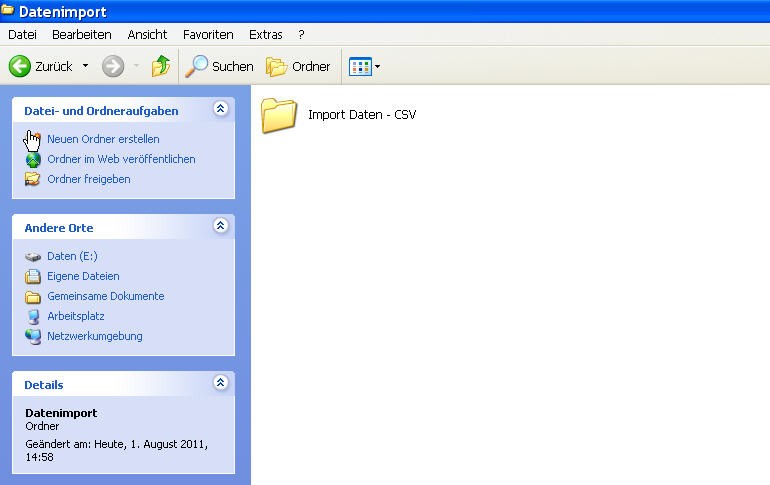Open the ? help menu
This screenshot has width=770, height=485.
pos(301,34)
